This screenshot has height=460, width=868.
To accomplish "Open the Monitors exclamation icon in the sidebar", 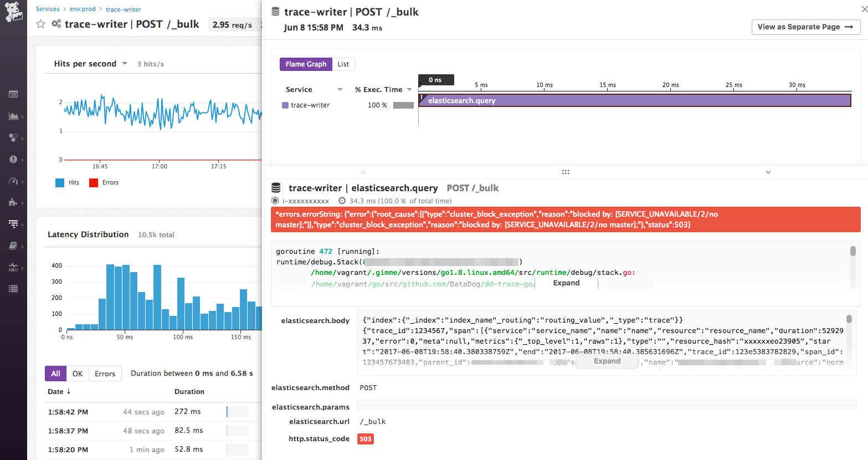I will [13, 160].
